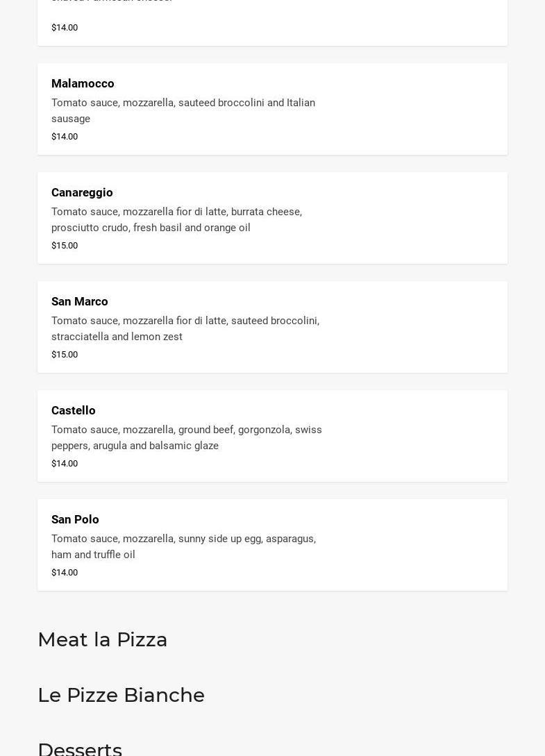Click Canareggio burrata and prosciutto description
Image resolution: width=545 pixels, height=756 pixels.
point(176,220)
